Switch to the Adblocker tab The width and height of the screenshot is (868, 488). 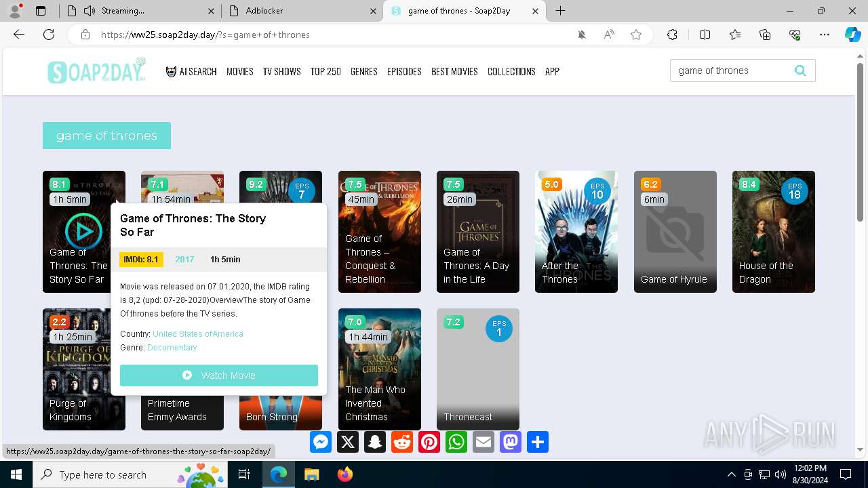[x=302, y=11]
